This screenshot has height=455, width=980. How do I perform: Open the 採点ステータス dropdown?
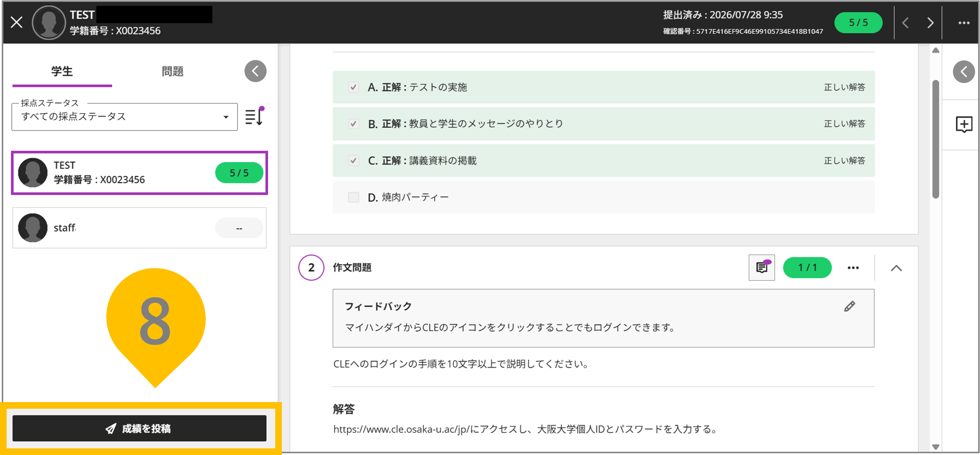click(125, 117)
